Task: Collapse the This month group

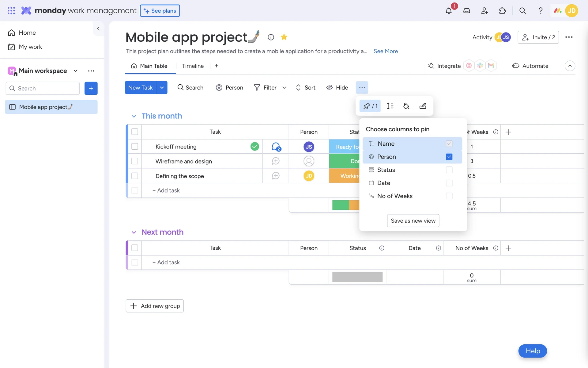Action: [x=134, y=116]
